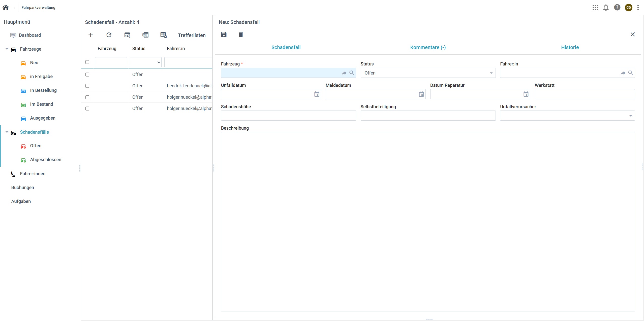Open Unfalldatum calendar picker
Screen dimensions: 644x321
(x=317, y=94)
